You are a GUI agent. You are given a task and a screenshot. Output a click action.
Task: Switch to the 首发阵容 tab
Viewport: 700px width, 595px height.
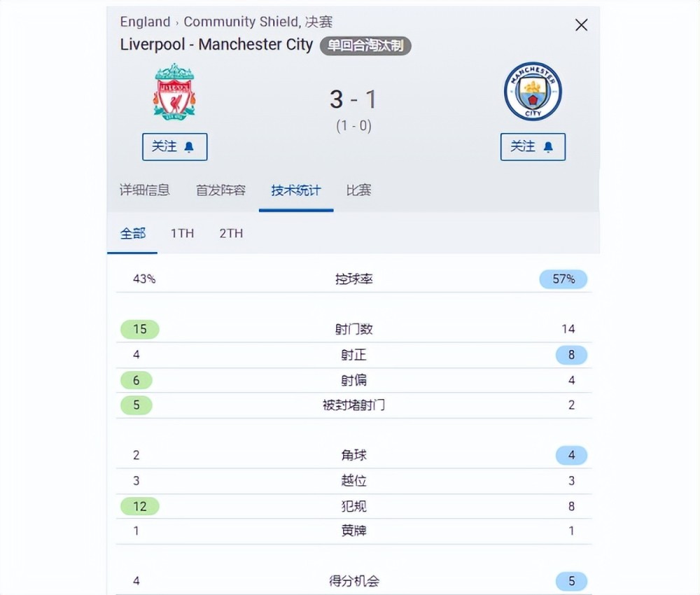(220, 190)
